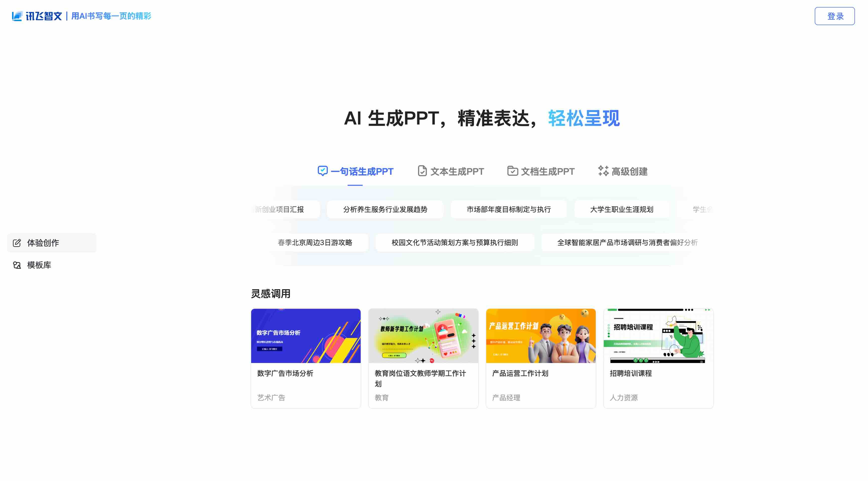Click the 体验创作 pencil edit icon
The height and width of the screenshot is (481, 868).
pos(17,243)
